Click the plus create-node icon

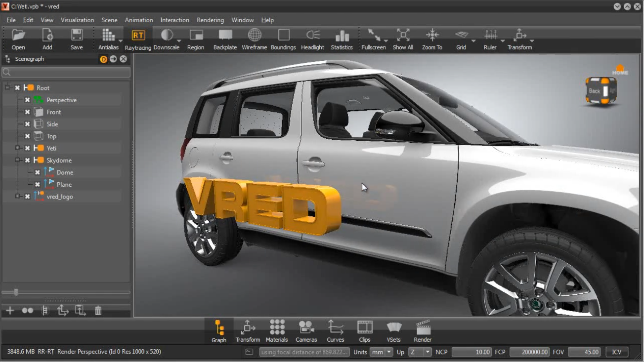pos(10,310)
